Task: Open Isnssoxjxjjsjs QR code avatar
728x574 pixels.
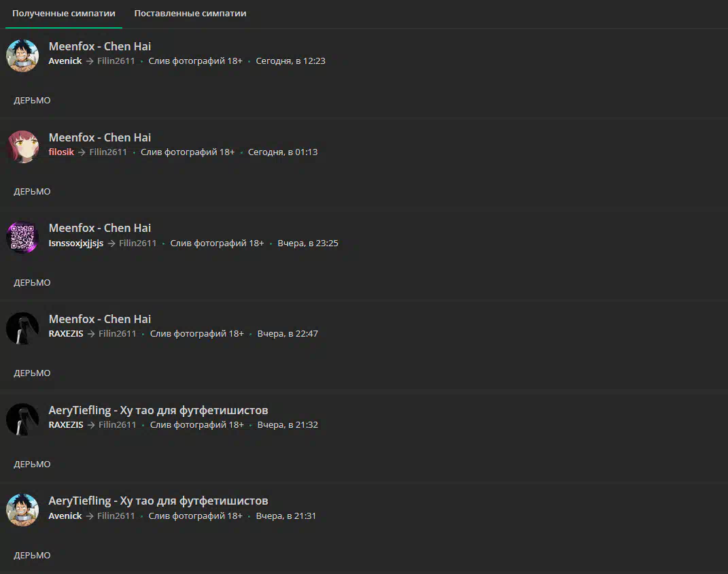Action: tap(22, 237)
